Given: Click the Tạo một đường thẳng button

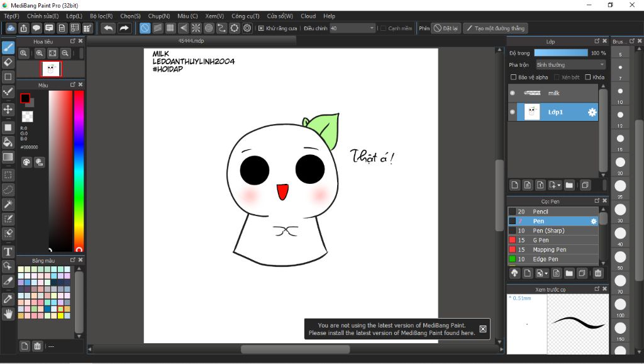Looking at the screenshot, I should pyautogui.click(x=496, y=28).
